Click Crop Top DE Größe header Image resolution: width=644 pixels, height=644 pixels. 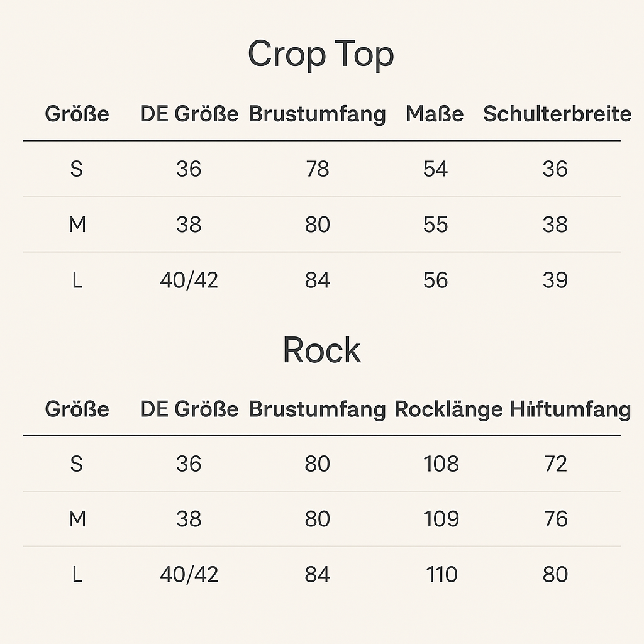point(189,114)
